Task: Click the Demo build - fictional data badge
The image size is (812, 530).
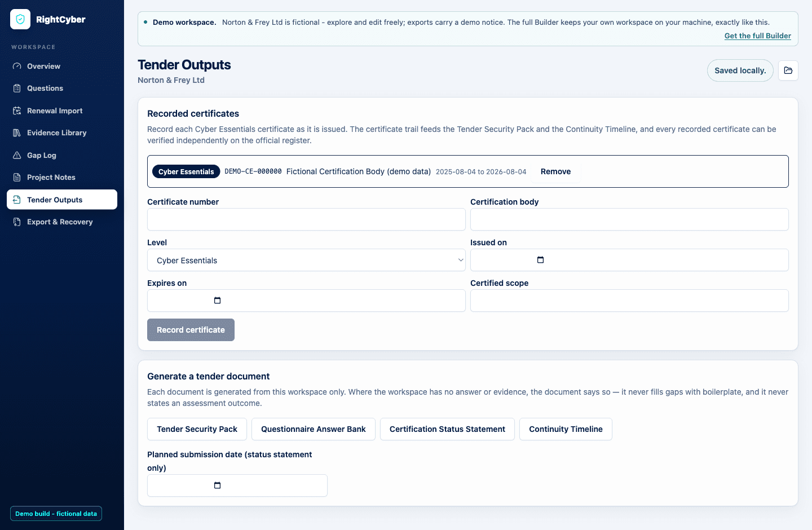Action: 56,514
